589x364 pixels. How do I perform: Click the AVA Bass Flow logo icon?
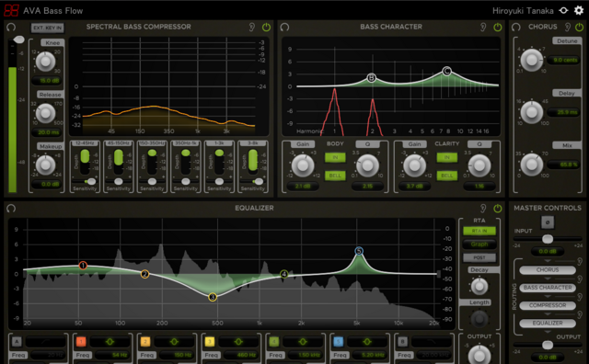(x=11, y=10)
